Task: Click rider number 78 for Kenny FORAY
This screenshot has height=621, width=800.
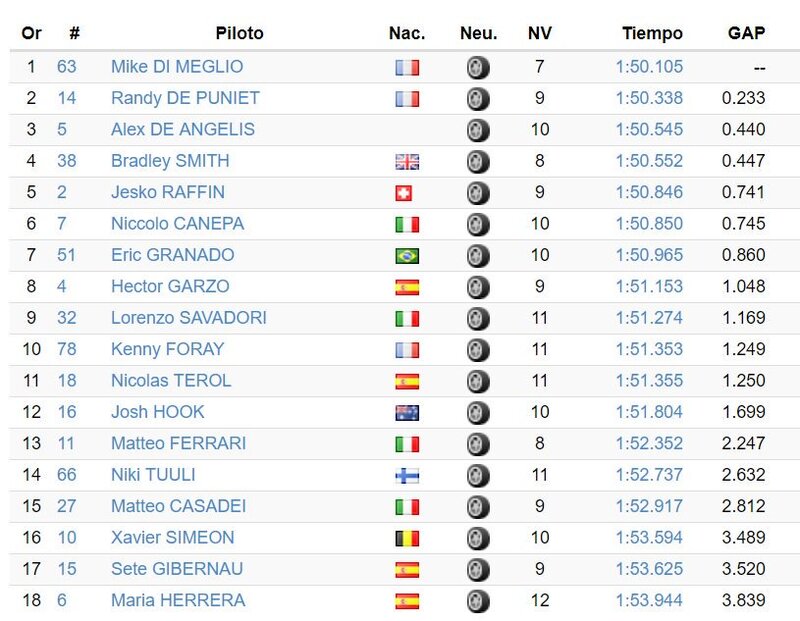Action: point(66,349)
